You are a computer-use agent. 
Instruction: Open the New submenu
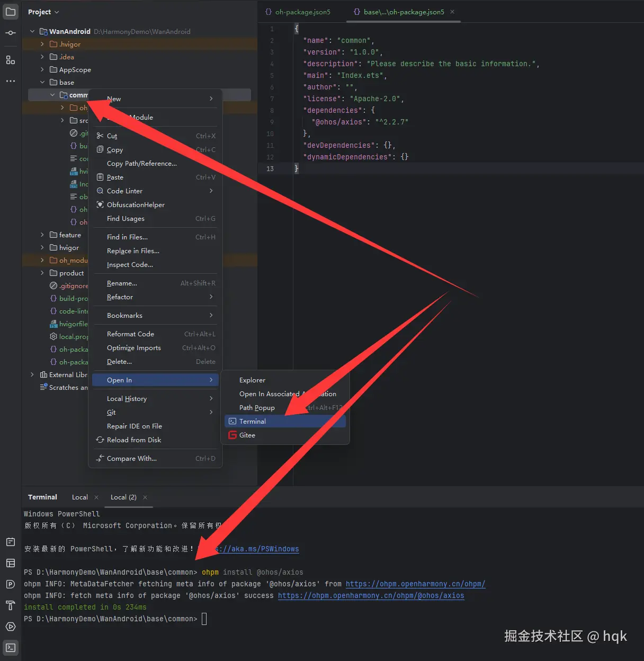pos(155,99)
